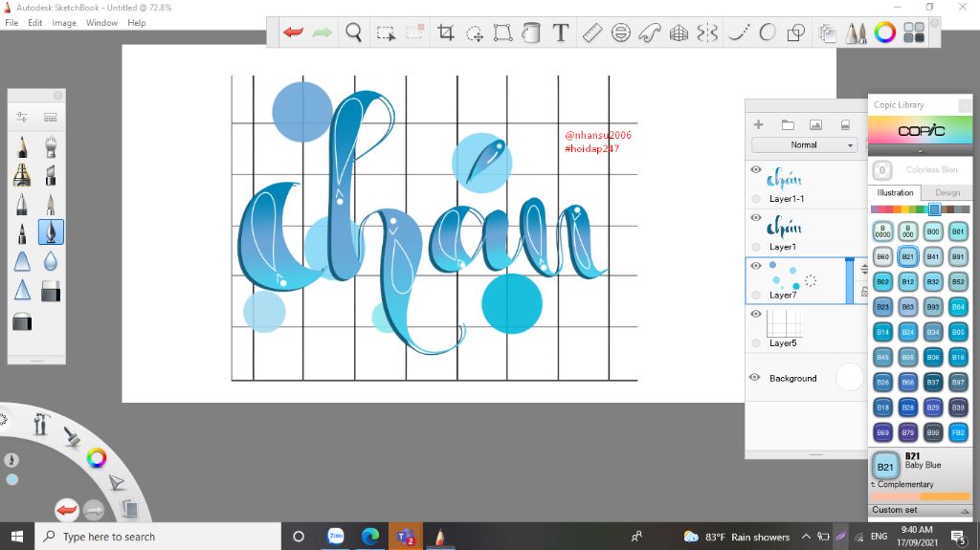The image size is (980, 550).
Task: Open the Color Wheel in top toolbar
Action: pyautogui.click(x=885, y=33)
